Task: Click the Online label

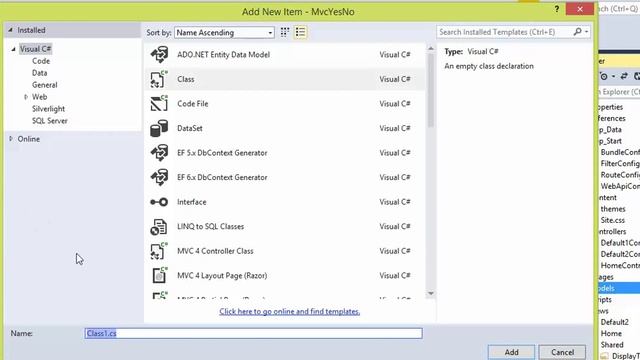Action: [x=29, y=139]
